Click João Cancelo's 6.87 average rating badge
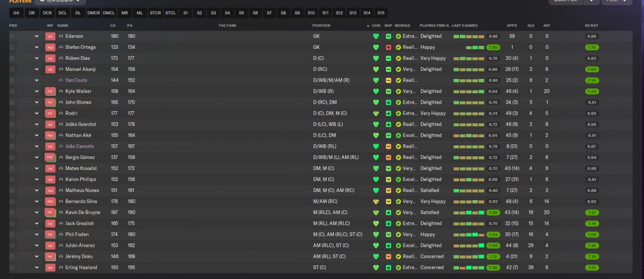Image resolution: width=644 pixels, height=279 pixels. (x=592, y=146)
